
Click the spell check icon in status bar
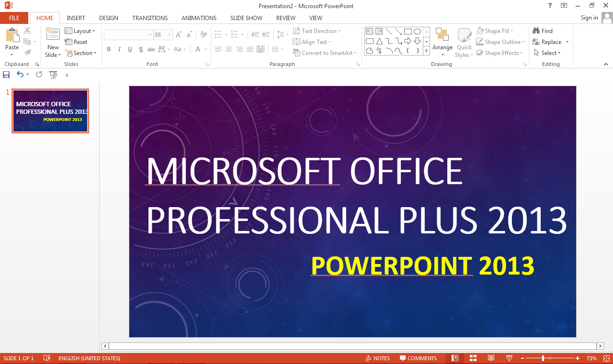coord(47,358)
